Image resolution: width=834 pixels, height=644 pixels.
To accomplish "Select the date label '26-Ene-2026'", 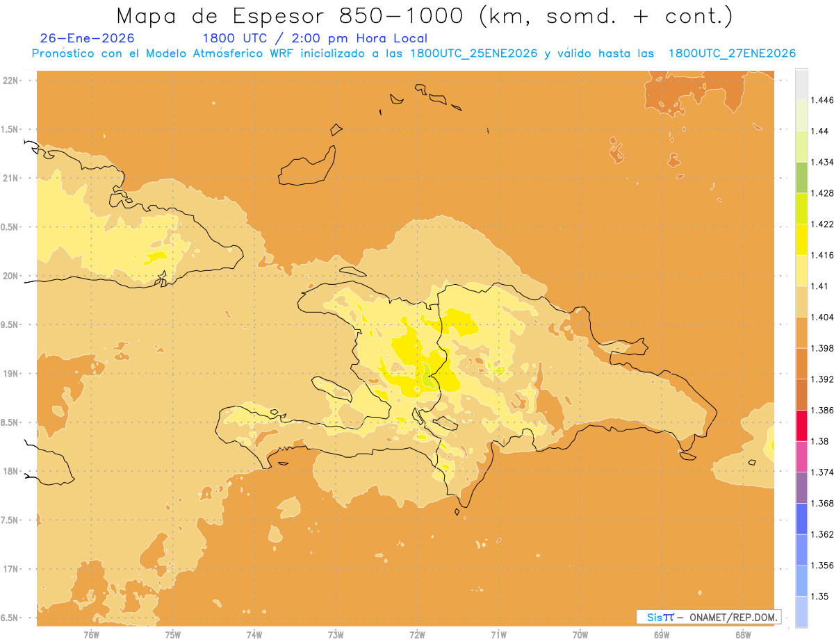I will click(88, 38).
